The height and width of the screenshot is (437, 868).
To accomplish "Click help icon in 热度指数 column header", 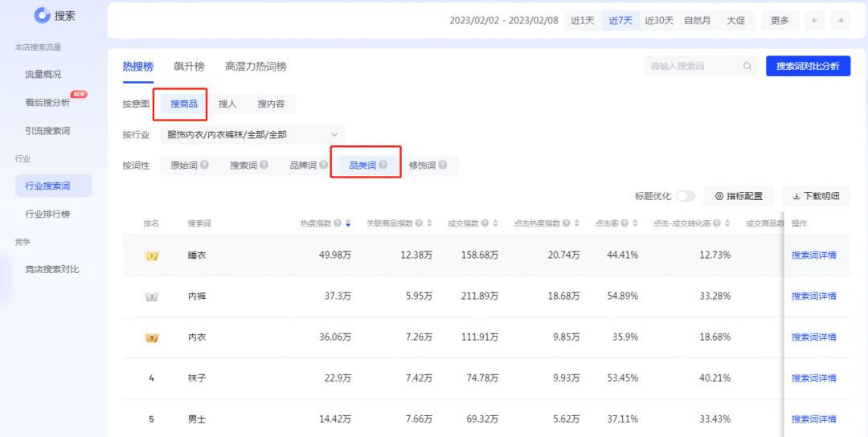I will (x=338, y=223).
